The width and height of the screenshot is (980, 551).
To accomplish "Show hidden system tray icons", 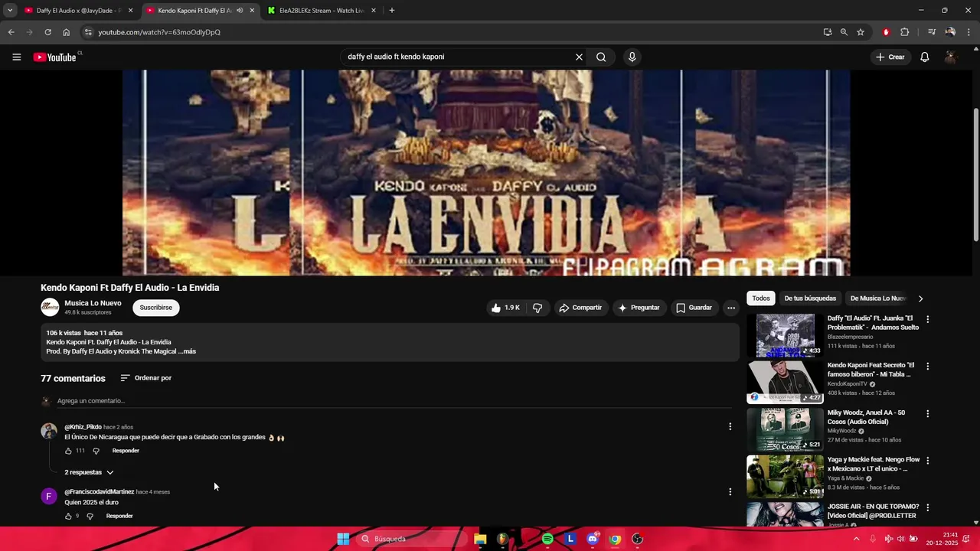I will pyautogui.click(x=856, y=539).
